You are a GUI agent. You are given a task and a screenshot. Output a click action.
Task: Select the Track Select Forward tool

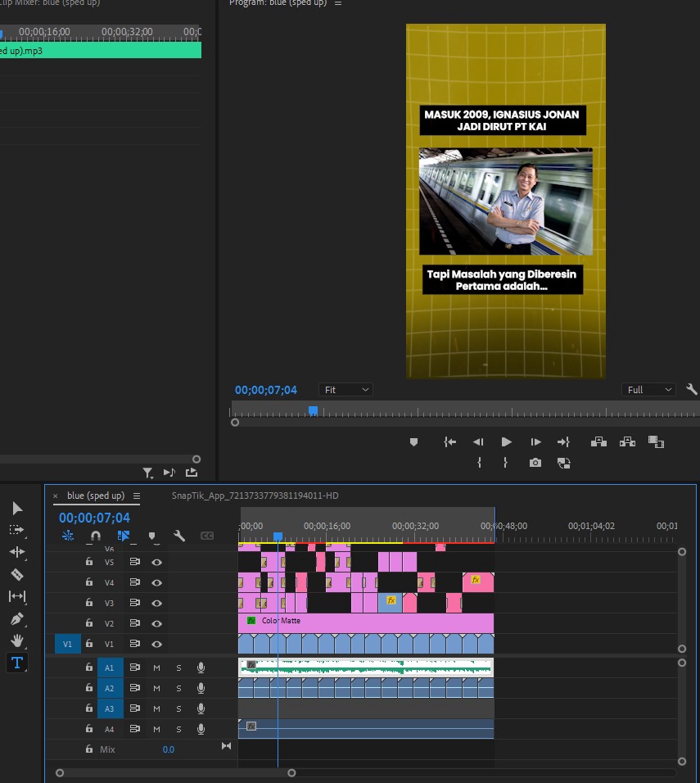(x=16, y=530)
